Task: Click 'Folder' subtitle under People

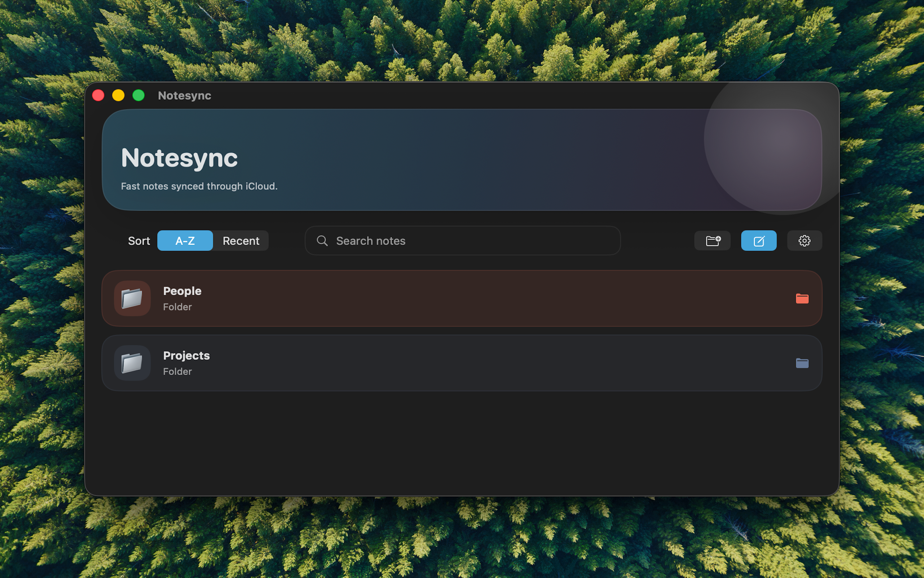Action: click(x=177, y=307)
